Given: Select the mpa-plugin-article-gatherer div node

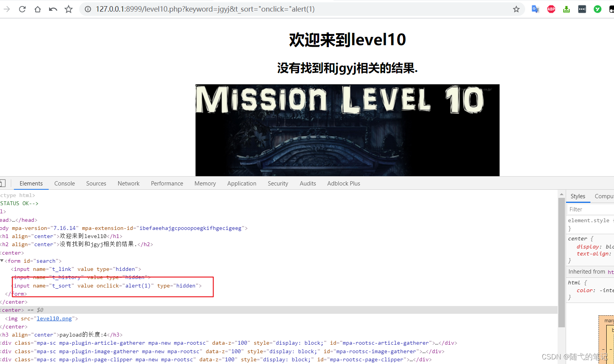Looking at the screenshot, I should click(228, 343).
